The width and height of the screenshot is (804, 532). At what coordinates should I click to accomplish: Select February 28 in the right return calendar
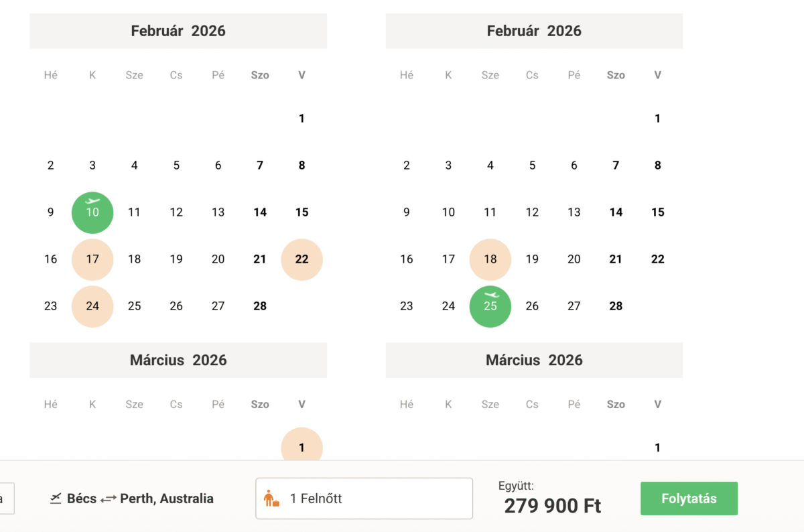pyautogui.click(x=616, y=306)
